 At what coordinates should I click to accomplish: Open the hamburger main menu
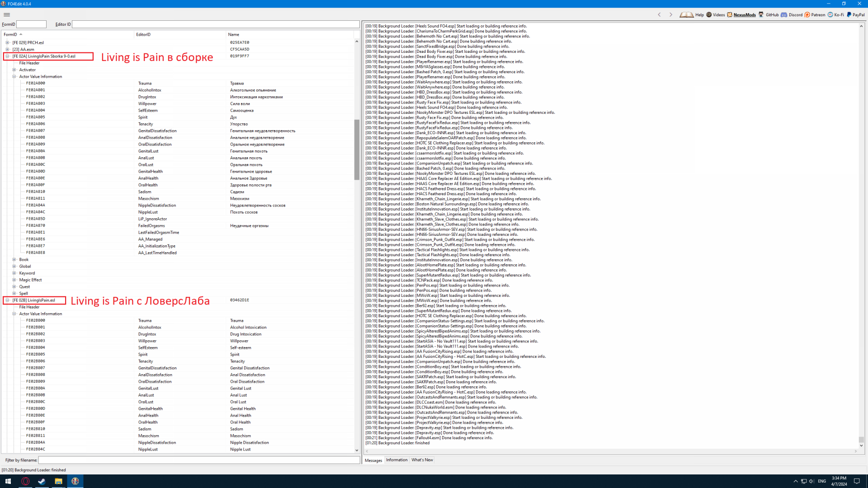[x=7, y=14]
